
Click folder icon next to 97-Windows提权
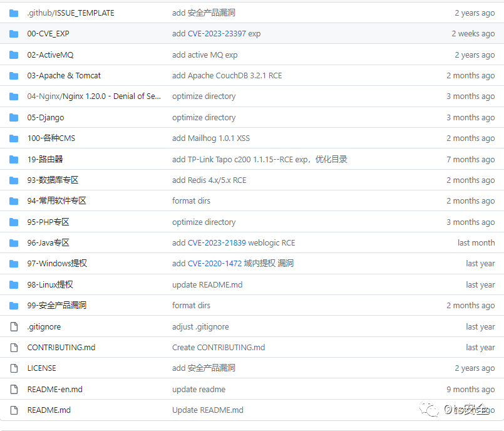point(14,264)
